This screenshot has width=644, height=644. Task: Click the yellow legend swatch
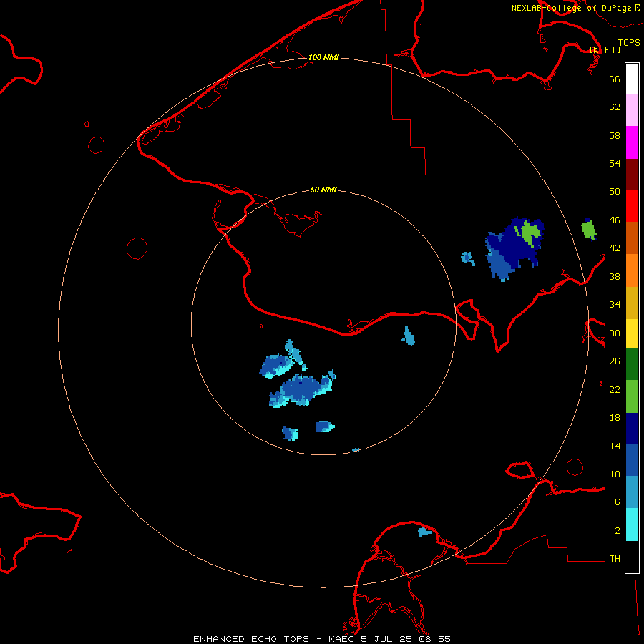coord(632,333)
